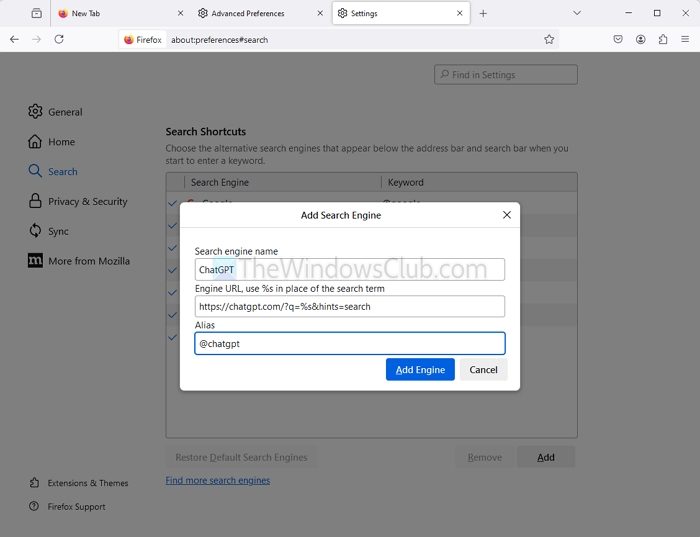Image resolution: width=700 pixels, height=537 pixels.
Task: Go forward with the forward arrow
Action: 37,39
